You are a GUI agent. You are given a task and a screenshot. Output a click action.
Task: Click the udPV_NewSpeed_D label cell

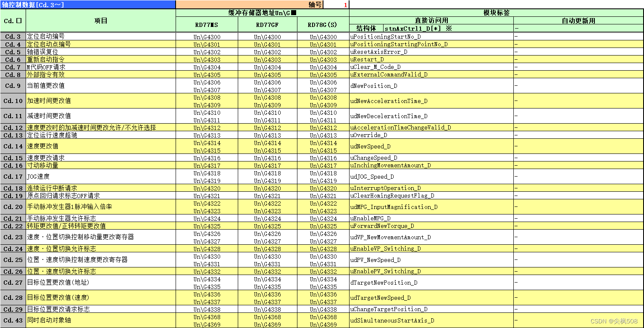pos(431,260)
